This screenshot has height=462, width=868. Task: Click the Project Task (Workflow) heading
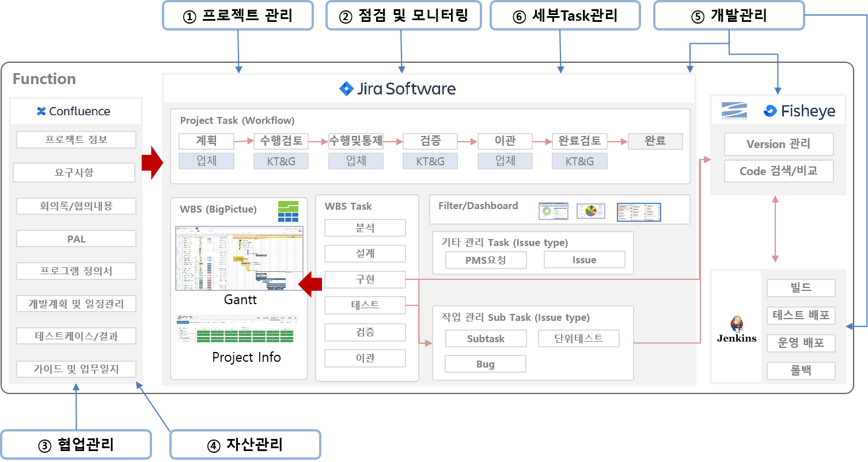pos(237,121)
